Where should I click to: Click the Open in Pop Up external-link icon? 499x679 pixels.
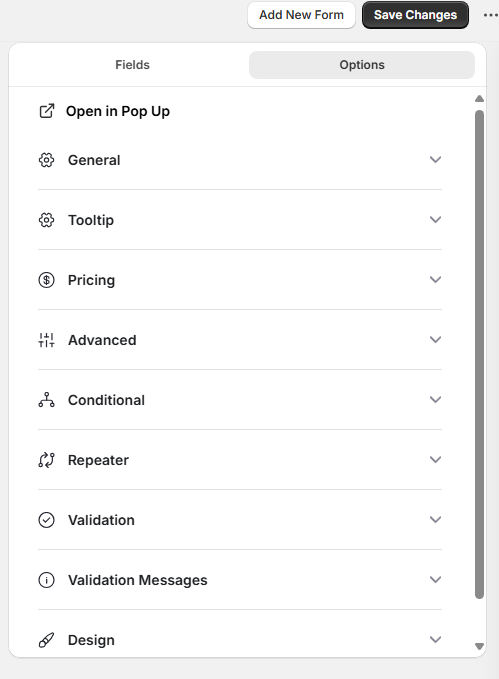47,111
